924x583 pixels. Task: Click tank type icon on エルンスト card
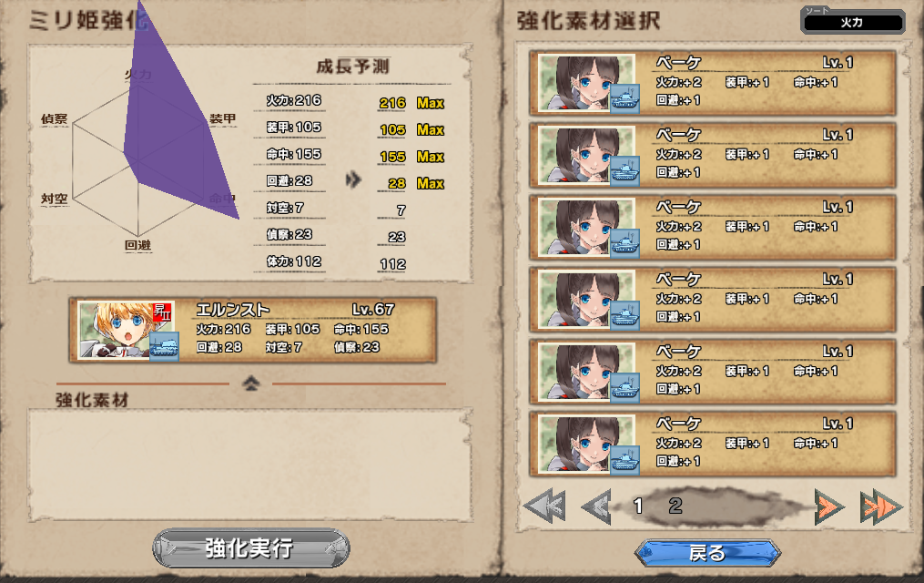pos(164,346)
